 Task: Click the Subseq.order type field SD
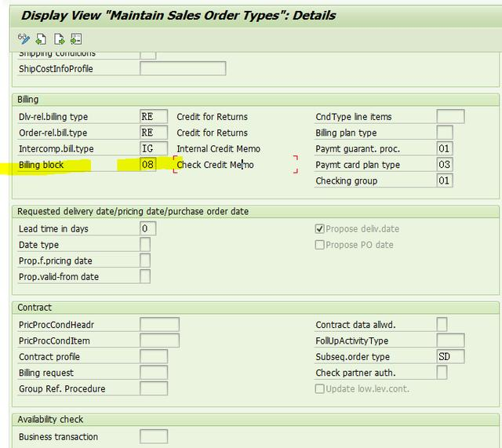450,356
